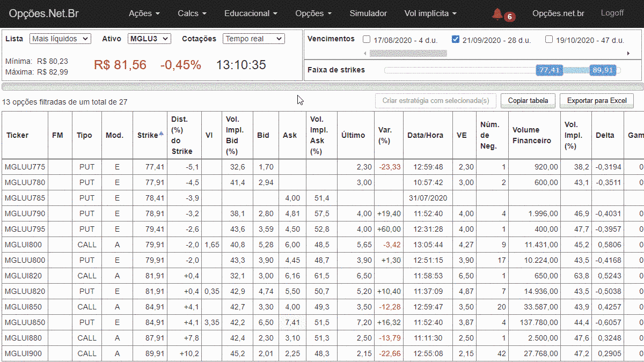Screen dimensions: 644x362
Task: Click ticker MGLUU800
Action: click(x=25, y=260)
